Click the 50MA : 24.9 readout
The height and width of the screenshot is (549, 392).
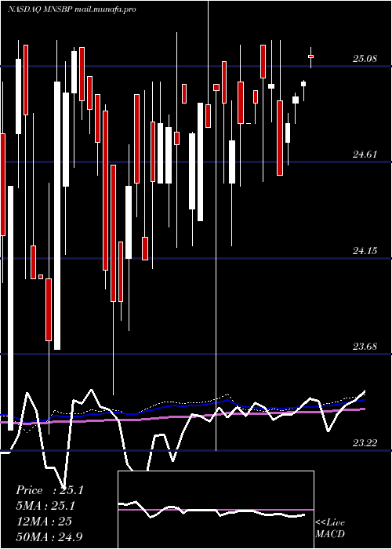(49, 536)
